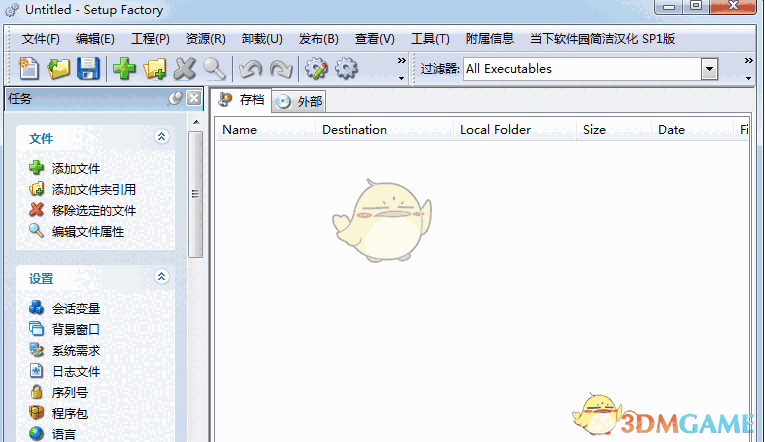Collapse the 文件 section chevron

click(161, 137)
